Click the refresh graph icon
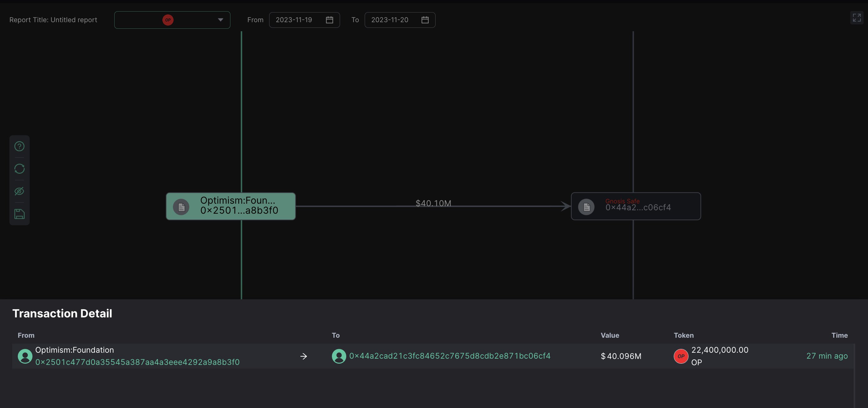This screenshot has width=868, height=408. tap(19, 169)
